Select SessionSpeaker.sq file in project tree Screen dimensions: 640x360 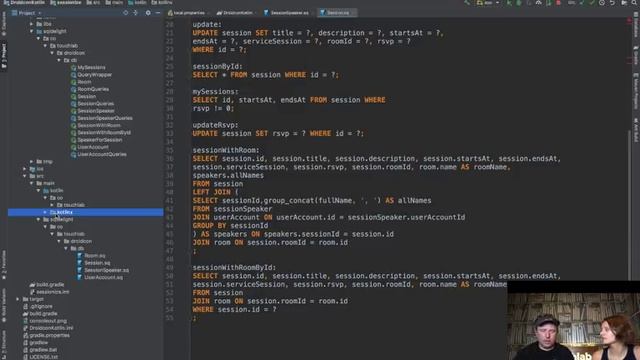[107, 270]
